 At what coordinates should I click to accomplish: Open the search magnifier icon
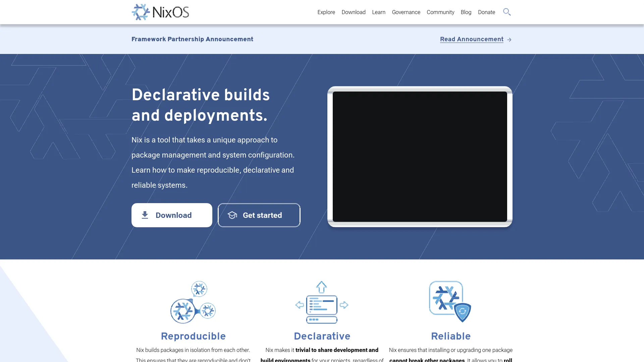click(507, 12)
